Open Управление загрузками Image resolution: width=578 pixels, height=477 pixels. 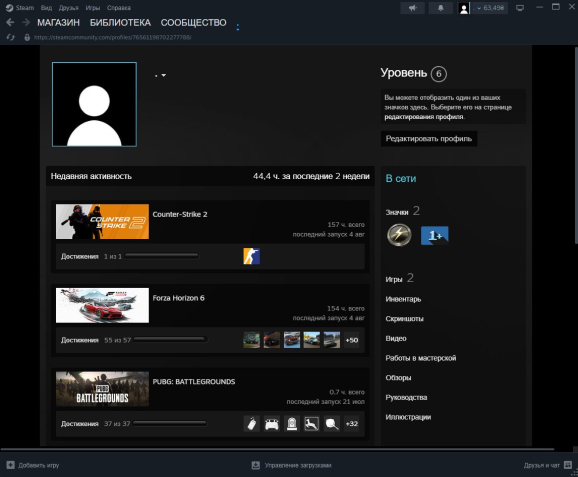(291, 465)
